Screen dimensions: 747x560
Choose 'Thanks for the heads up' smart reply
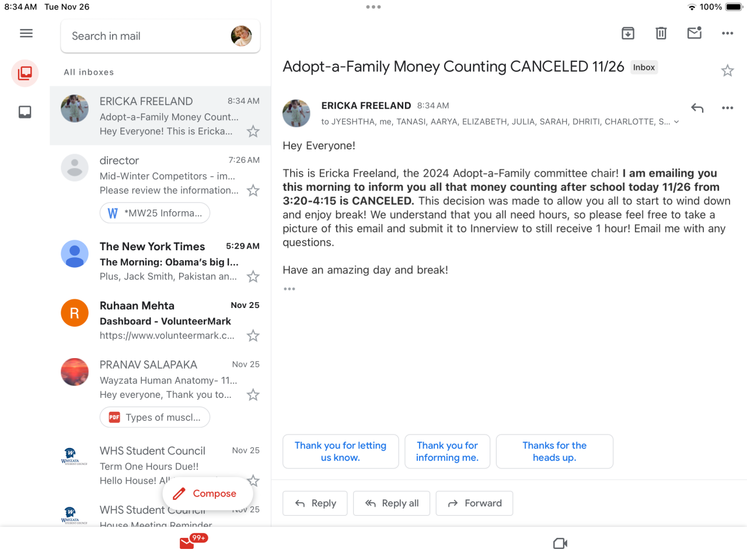pyautogui.click(x=554, y=452)
